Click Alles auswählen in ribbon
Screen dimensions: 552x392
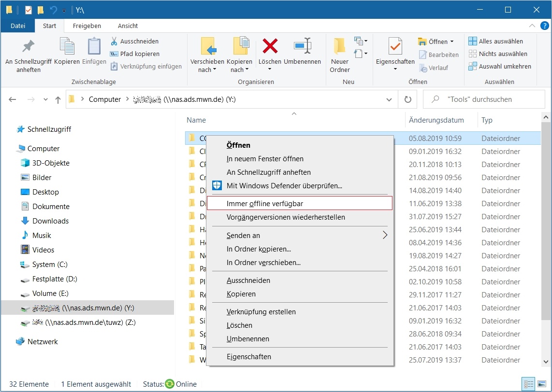(x=500, y=41)
